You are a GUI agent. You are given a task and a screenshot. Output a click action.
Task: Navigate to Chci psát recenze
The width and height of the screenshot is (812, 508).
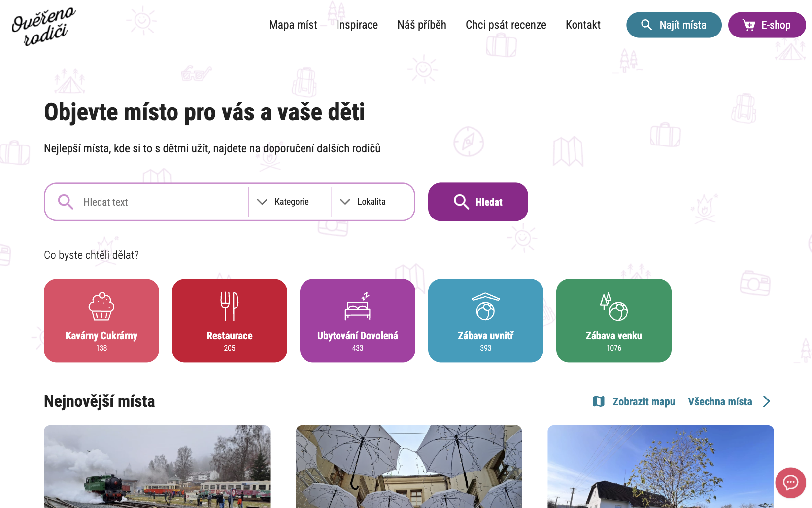(x=506, y=25)
